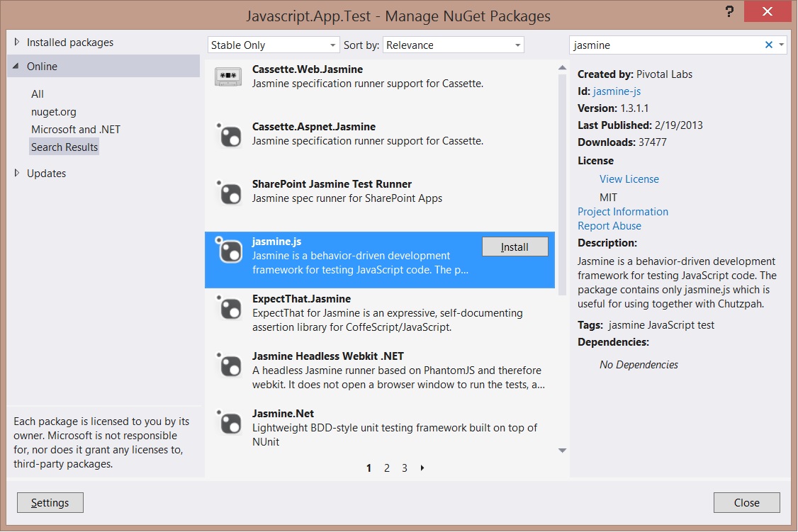Screen dimensions: 798x532
Task: Select the ExpectThat.Jasmine package title
Action: 301,299
